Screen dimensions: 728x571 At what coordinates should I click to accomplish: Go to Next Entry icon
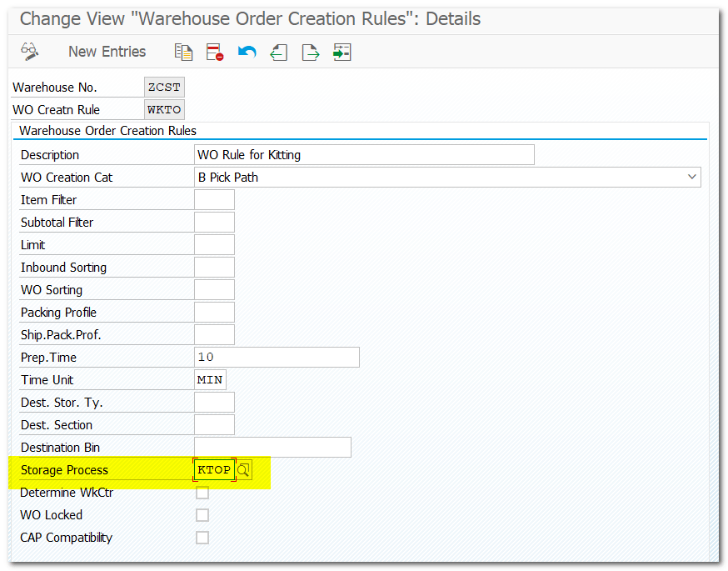[x=310, y=52]
